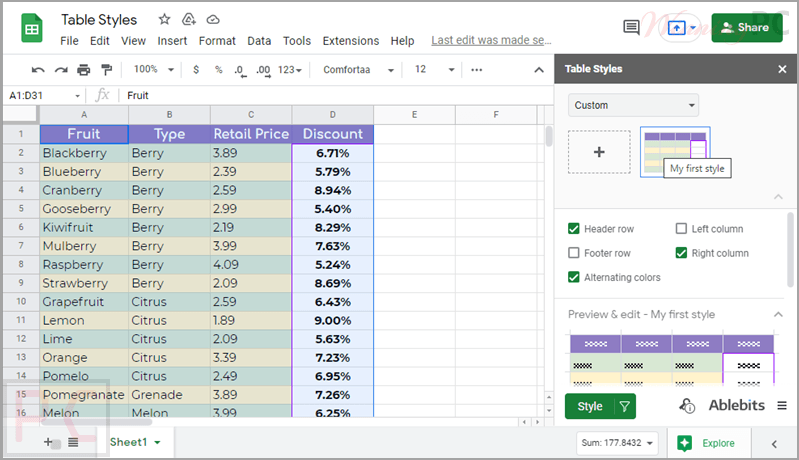This screenshot has width=799, height=460.
Task: Open the Sheet1 tab dropdown arrow
Action: [157, 442]
